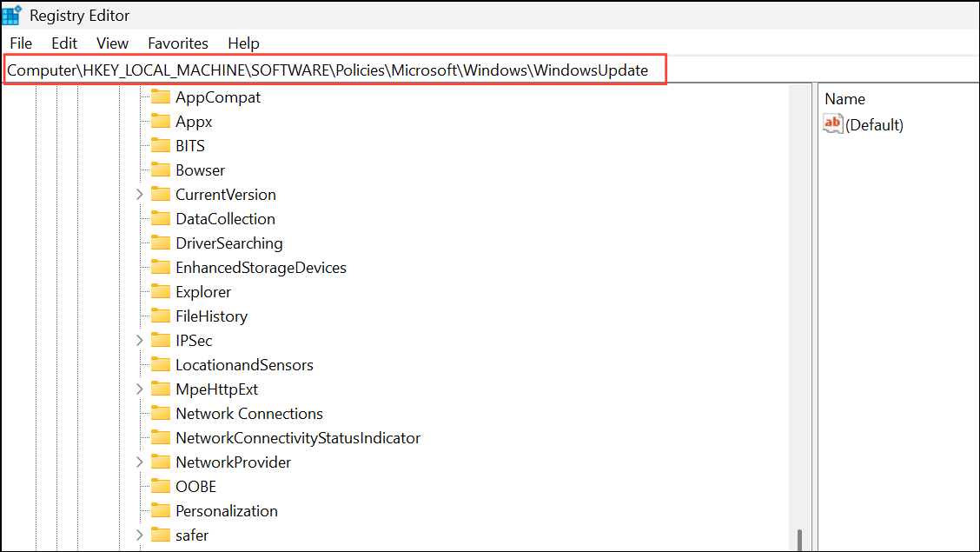Select the Network Connections key

[248, 414]
